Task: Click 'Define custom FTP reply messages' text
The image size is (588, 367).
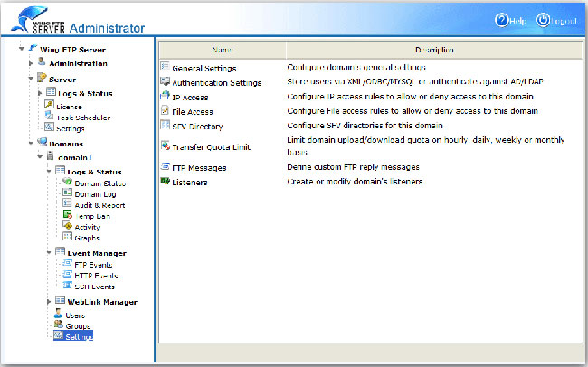Action: [353, 167]
